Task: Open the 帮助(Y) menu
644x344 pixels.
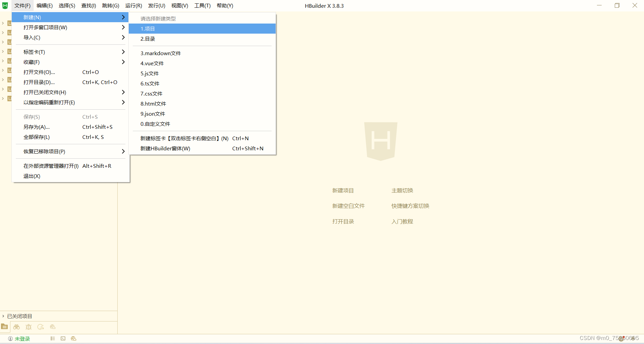Action: (225, 6)
